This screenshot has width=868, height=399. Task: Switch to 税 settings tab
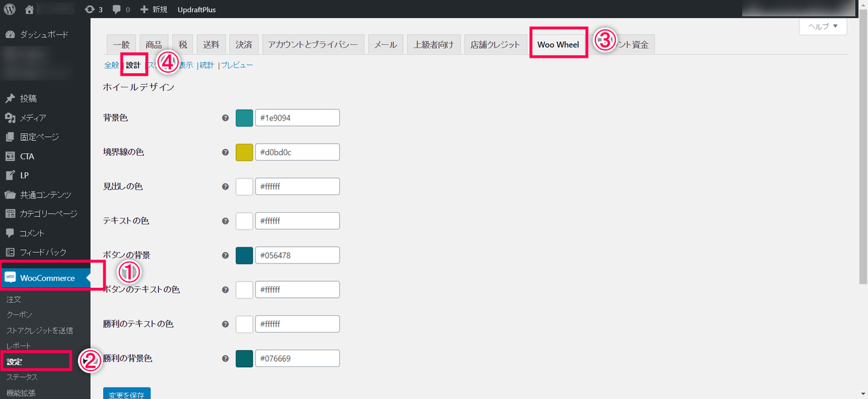coord(182,45)
